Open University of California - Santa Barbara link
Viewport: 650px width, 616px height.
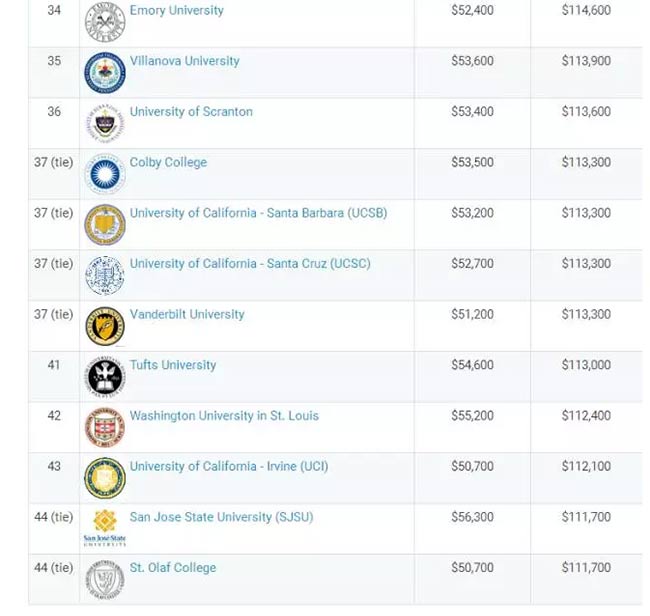(x=259, y=213)
